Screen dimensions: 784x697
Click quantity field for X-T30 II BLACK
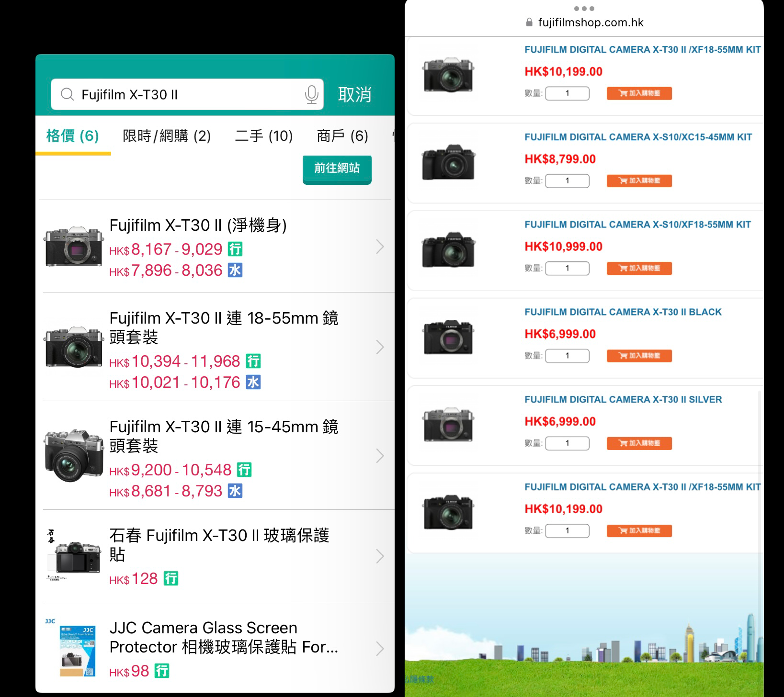(x=568, y=356)
